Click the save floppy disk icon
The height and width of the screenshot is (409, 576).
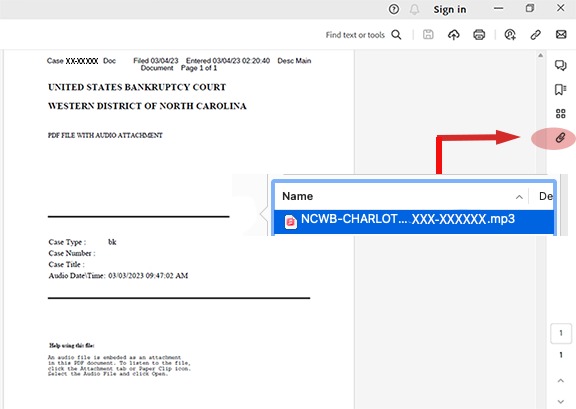pyautogui.click(x=428, y=35)
